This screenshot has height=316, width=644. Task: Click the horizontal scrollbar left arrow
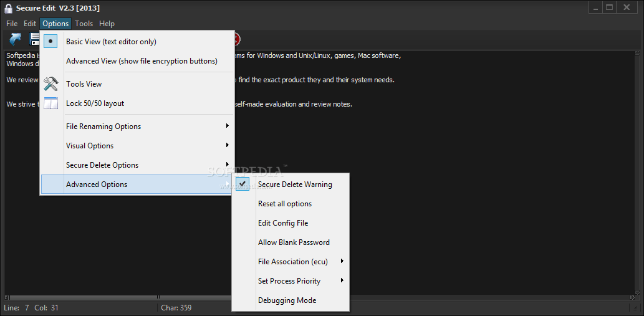click(x=7, y=297)
